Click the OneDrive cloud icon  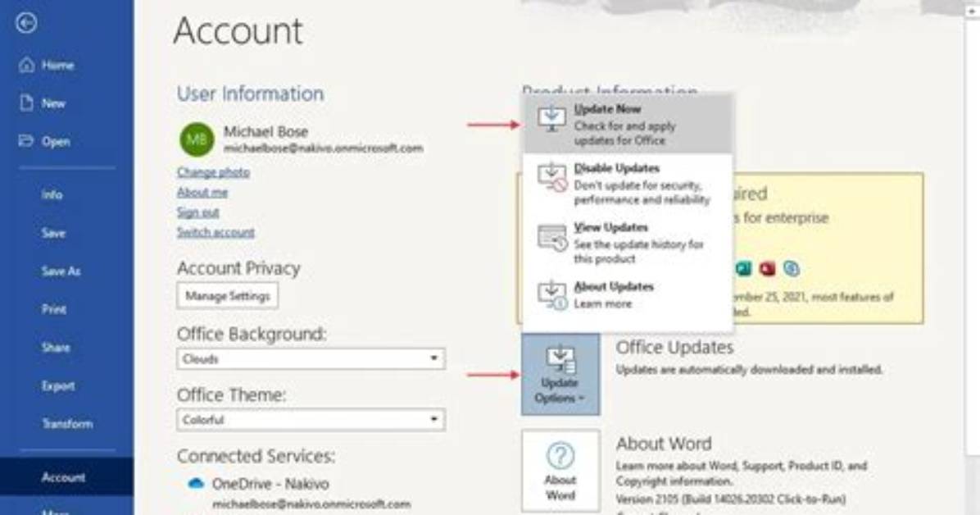[x=197, y=484]
